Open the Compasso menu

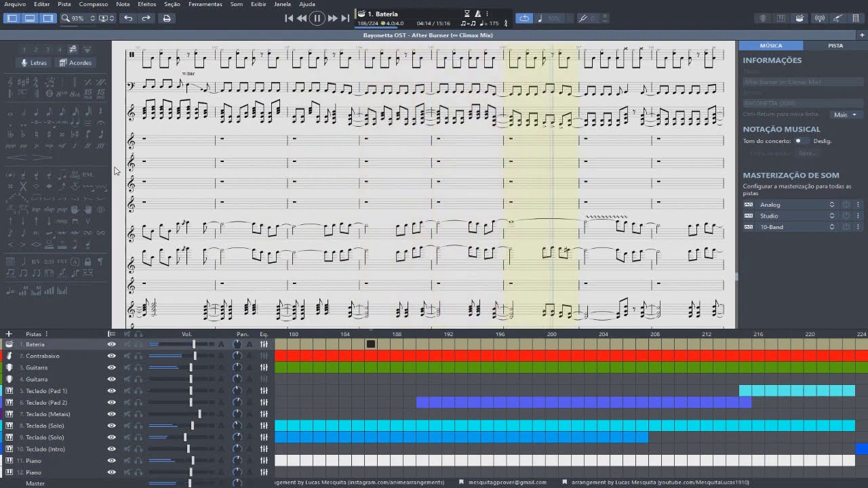coord(94,4)
